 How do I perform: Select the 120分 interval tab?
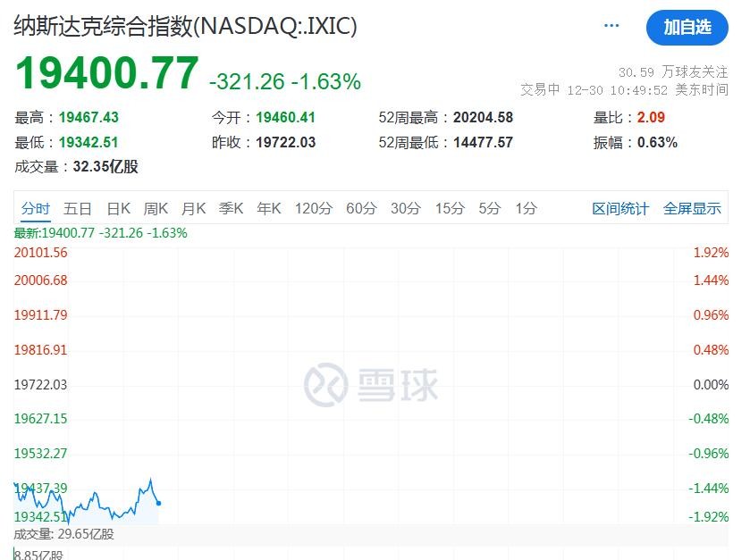point(313,208)
